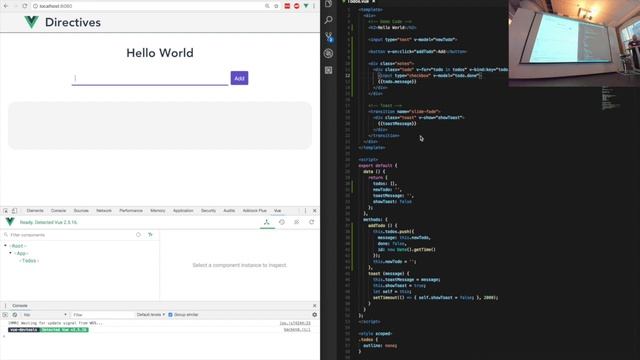The width and height of the screenshot is (640, 360).
Task: Open the log.js source link in console
Action: pyautogui.click(x=295, y=323)
